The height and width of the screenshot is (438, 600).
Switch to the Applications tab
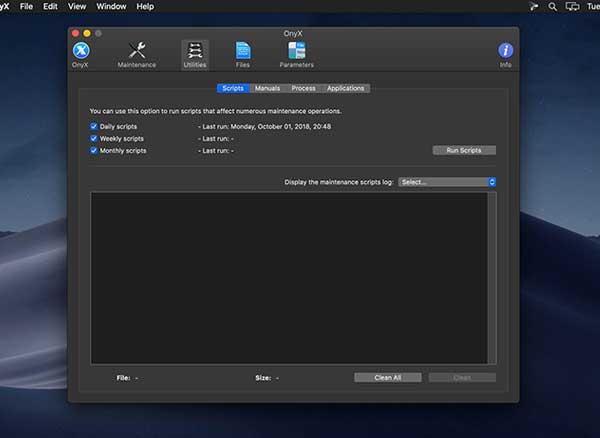tap(346, 88)
